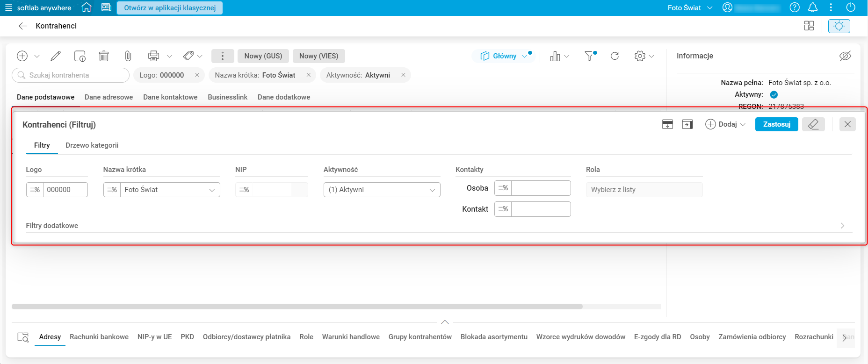Open the bottom details search-window icon

(23, 337)
